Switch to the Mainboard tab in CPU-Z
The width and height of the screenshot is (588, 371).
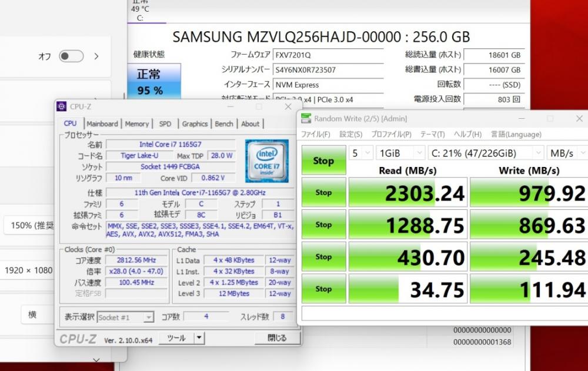coord(102,124)
